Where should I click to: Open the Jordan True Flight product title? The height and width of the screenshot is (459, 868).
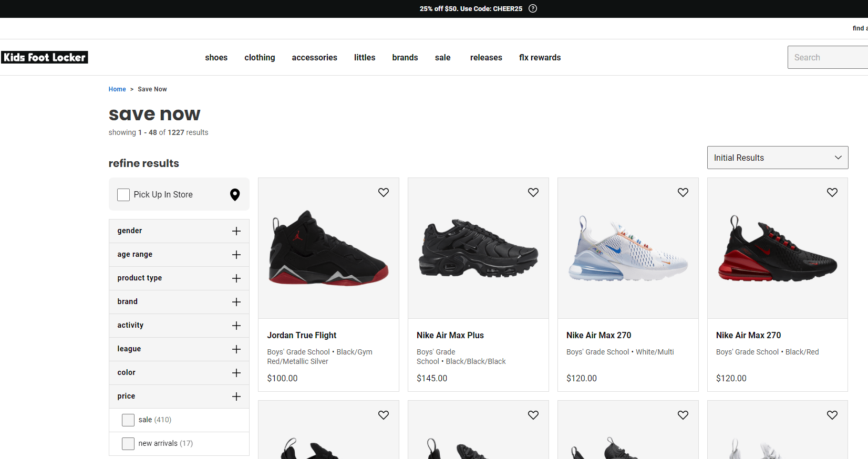coord(302,335)
